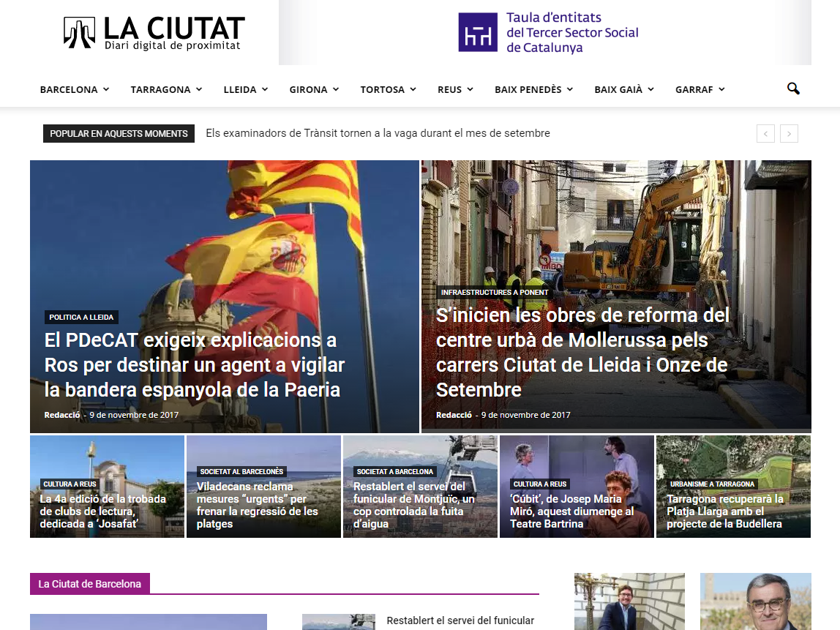The width and height of the screenshot is (840, 630).
Task: Click the PDeCAT article date
Action: (x=134, y=415)
